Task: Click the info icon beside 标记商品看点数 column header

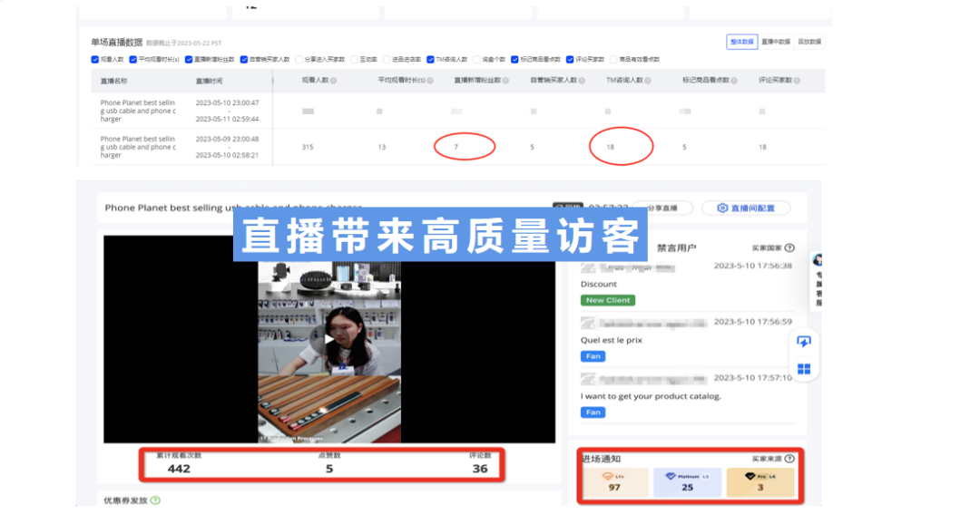Action: 734,81
